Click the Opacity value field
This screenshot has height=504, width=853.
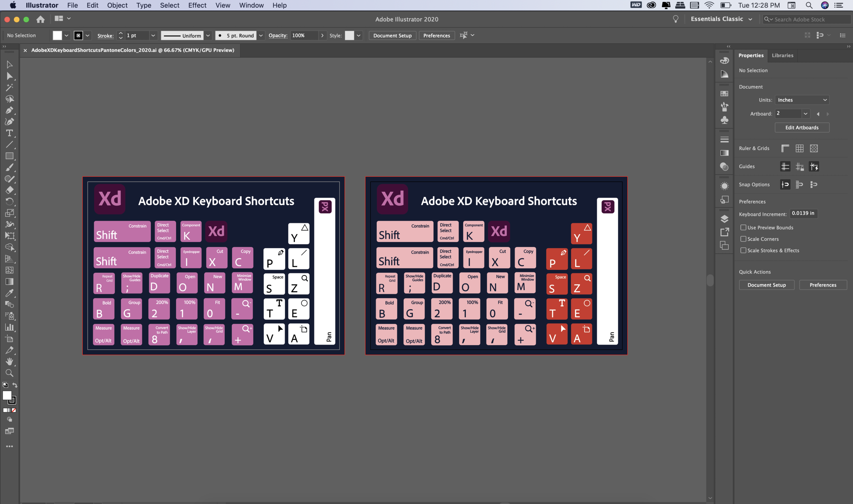click(305, 35)
